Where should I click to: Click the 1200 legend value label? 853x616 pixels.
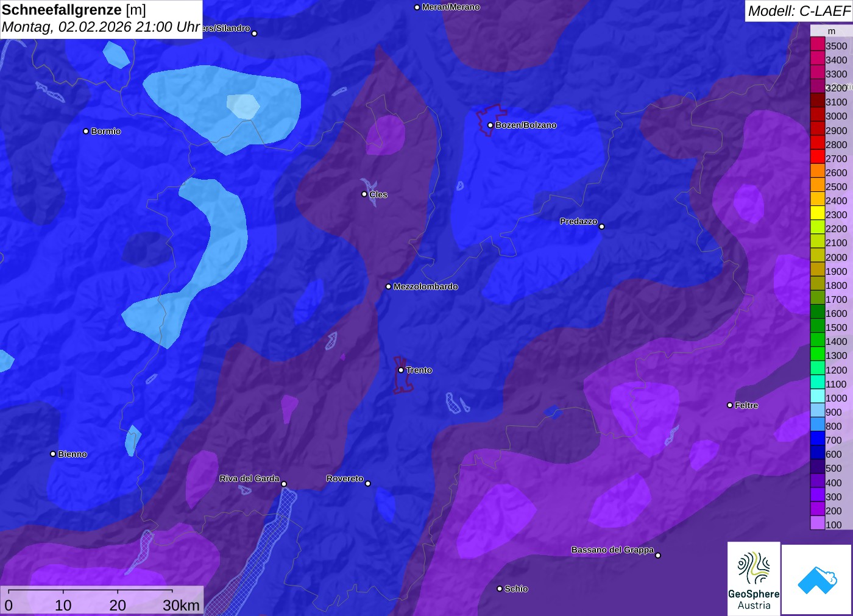coord(837,370)
